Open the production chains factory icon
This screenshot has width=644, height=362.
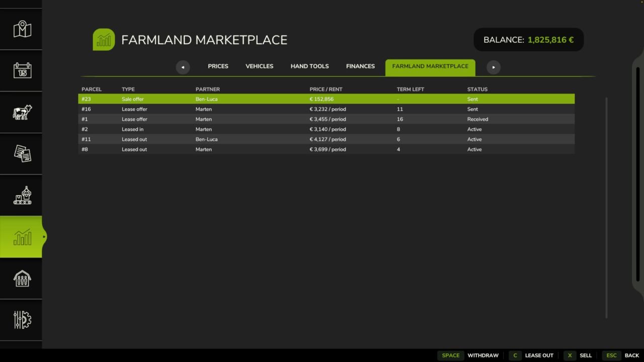pyautogui.click(x=22, y=195)
